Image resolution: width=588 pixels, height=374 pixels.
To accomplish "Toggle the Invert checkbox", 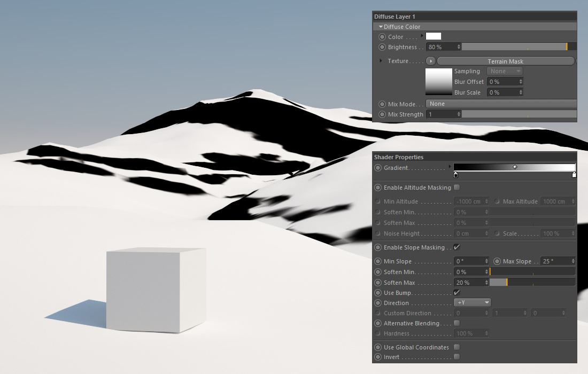I will [457, 357].
